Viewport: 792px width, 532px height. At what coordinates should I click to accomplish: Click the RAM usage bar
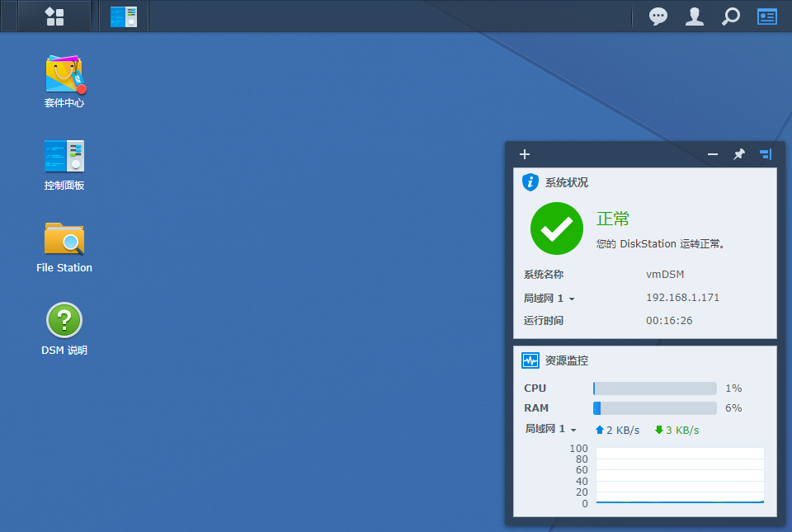(x=654, y=407)
